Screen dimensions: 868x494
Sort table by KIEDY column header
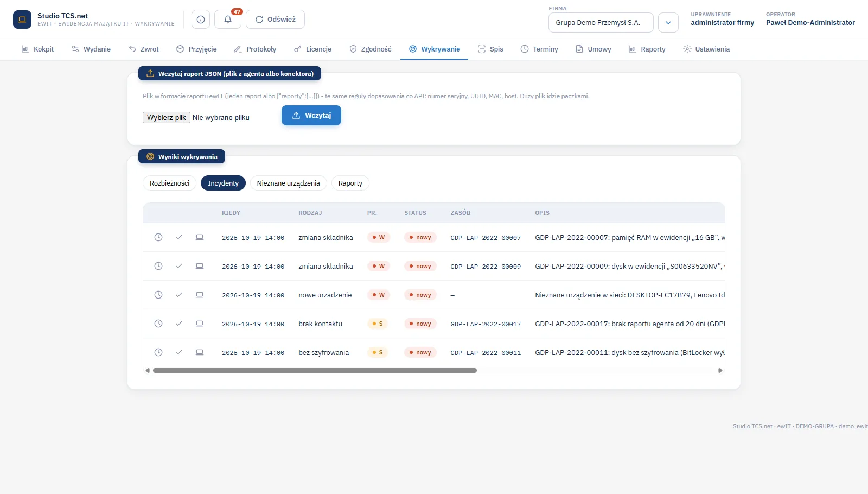pos(231,213)
